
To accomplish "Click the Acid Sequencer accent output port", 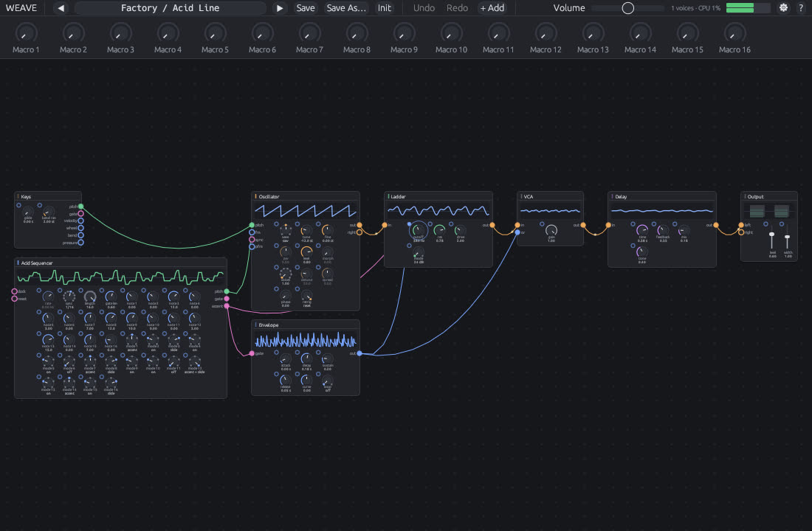I will (x=227, y=306).
